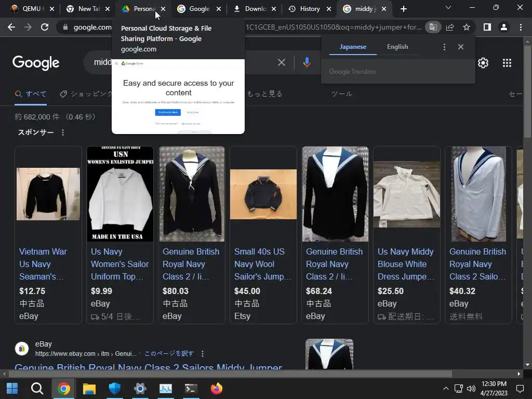Open the Google Translate icon in address bar
The image size is (532, 399).
click(433, 27)
